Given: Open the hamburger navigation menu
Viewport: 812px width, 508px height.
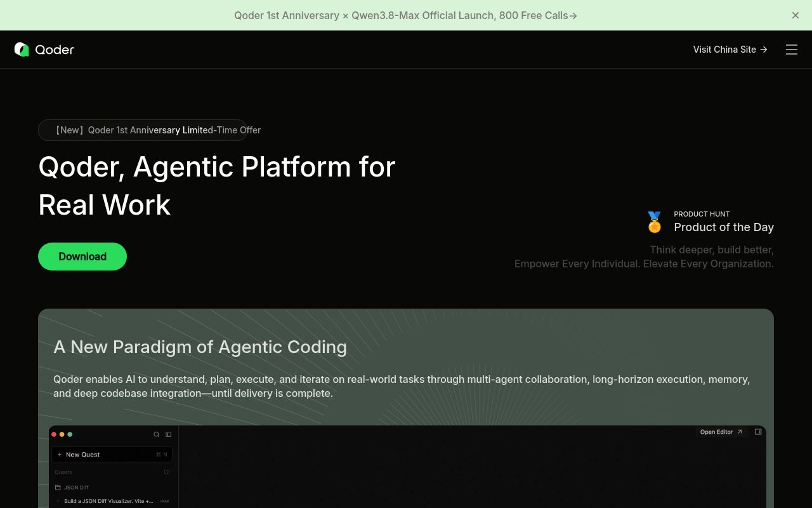Looking at the screenshot, I should (792, 50).
